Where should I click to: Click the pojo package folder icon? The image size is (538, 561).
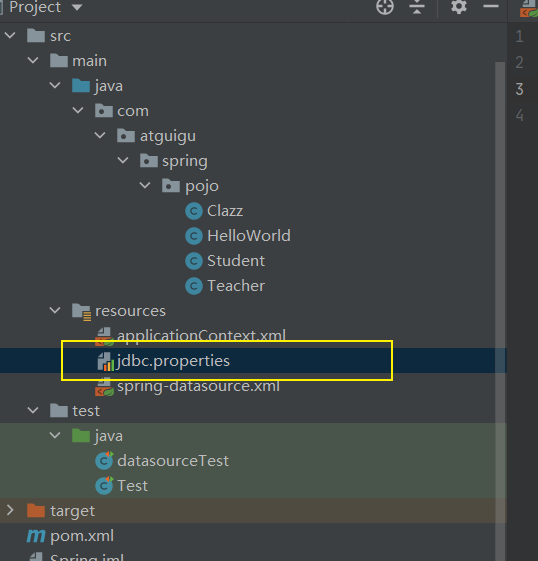coord(171,186)
